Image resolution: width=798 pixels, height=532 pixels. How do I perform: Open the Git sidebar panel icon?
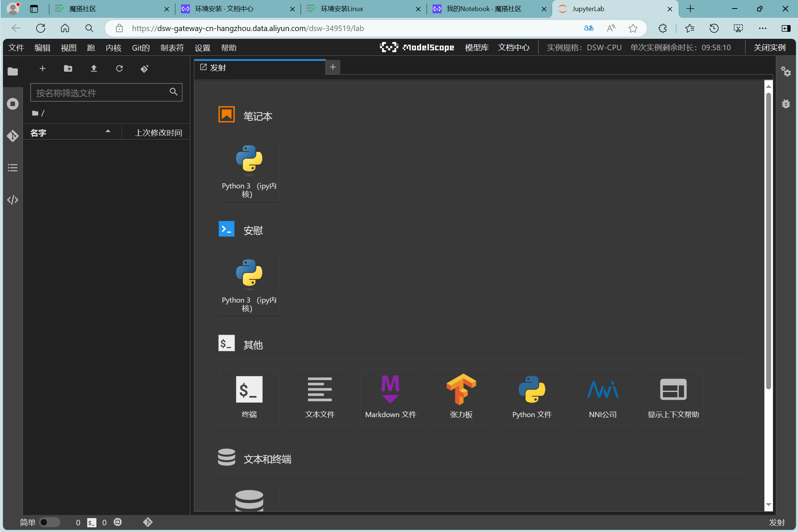pyautogui.click(x=13, y=136)
